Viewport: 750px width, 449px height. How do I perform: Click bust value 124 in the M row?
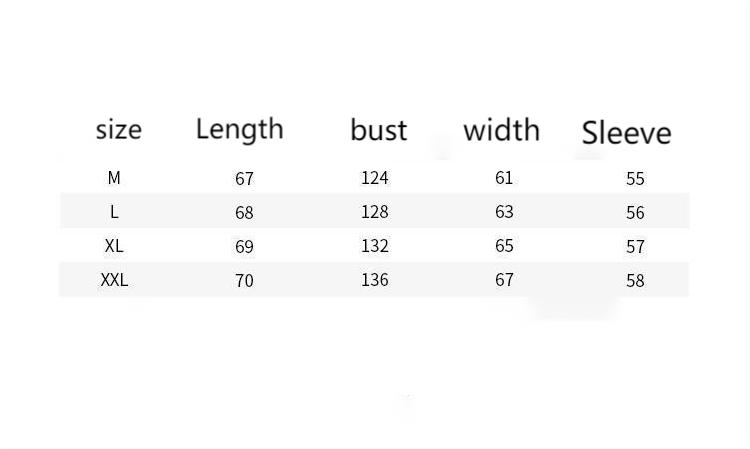[x=374, y=178]
